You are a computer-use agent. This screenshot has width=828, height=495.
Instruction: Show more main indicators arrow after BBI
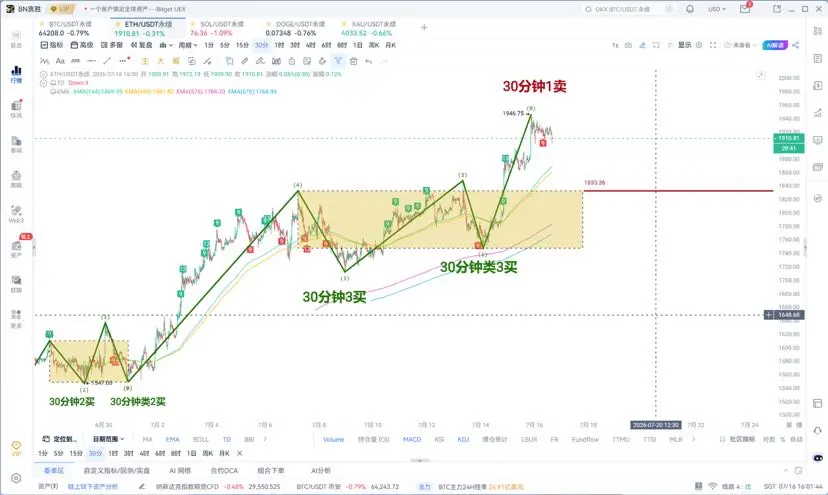click(x=265, y=440)
